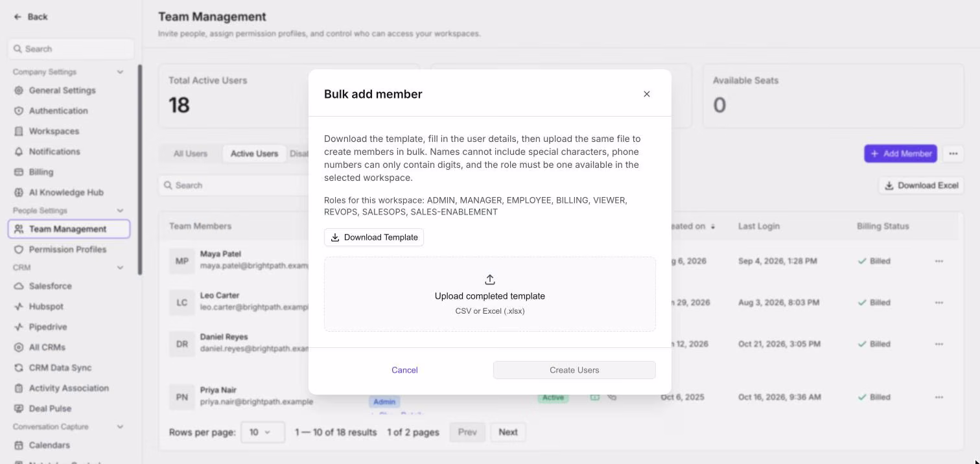The width and height of the screenshot is (980, 464).
Task: Open Hubspot icon in sidebar
Action: (19, 307)
